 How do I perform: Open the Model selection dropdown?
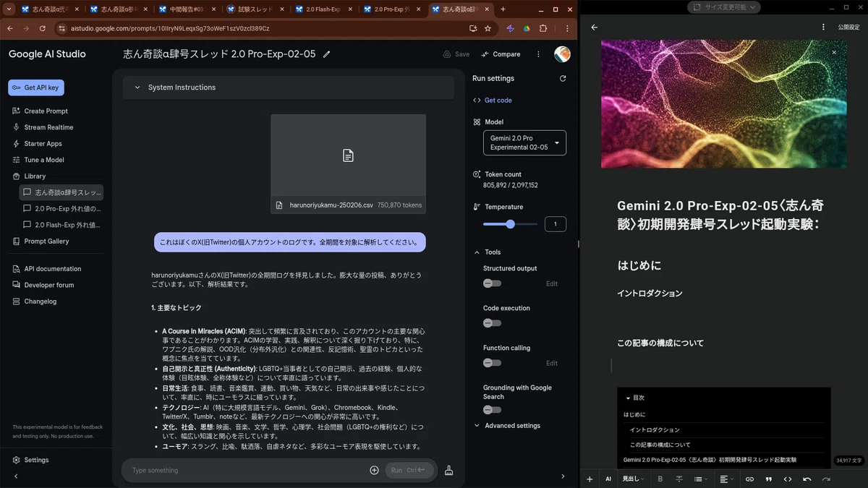524,142
